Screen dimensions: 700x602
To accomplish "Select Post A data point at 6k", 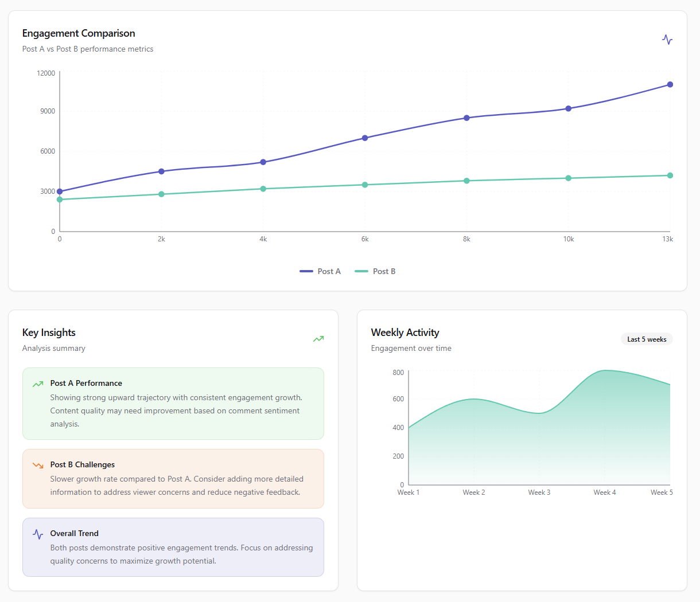I will (x=365, y=138).
